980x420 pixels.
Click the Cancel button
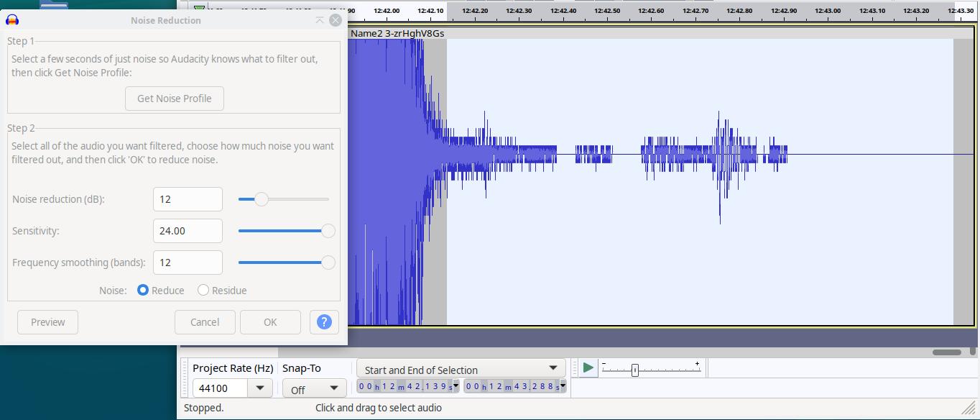coord(205,322)
